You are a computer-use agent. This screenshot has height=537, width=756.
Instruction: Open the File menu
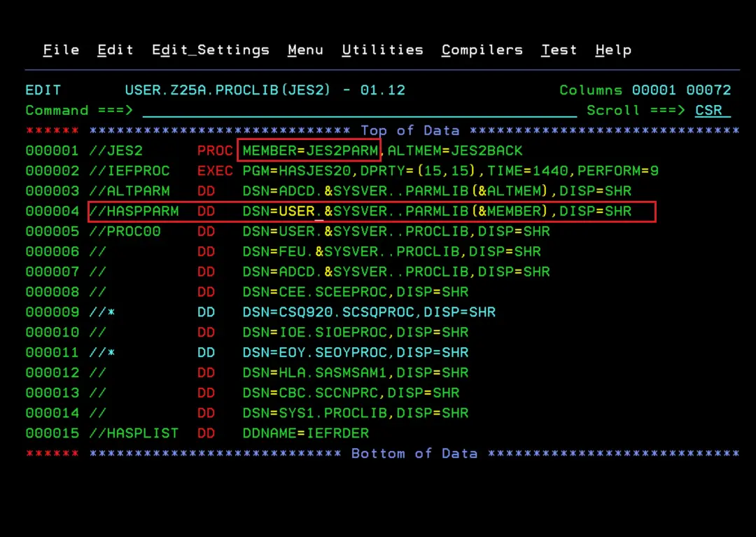coord(61,50)
